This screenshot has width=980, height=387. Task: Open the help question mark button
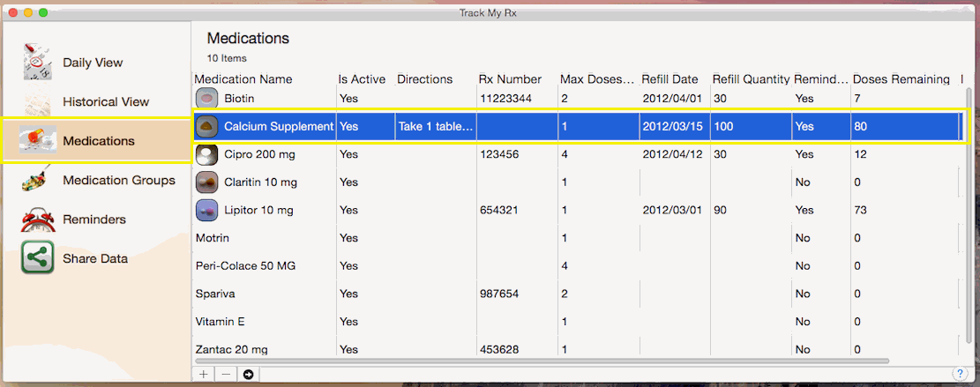coord(958,374)
